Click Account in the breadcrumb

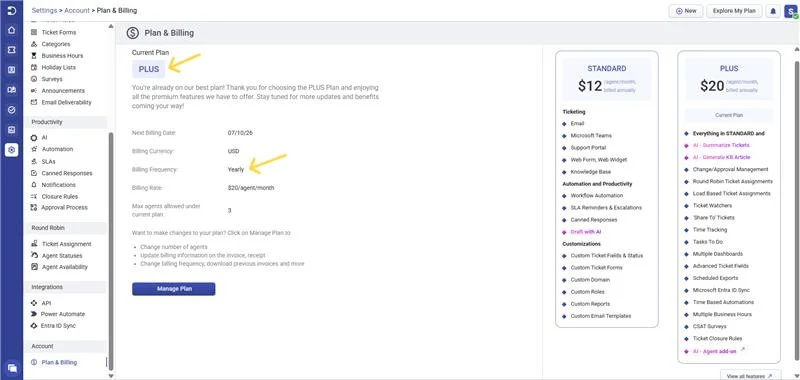77,10
